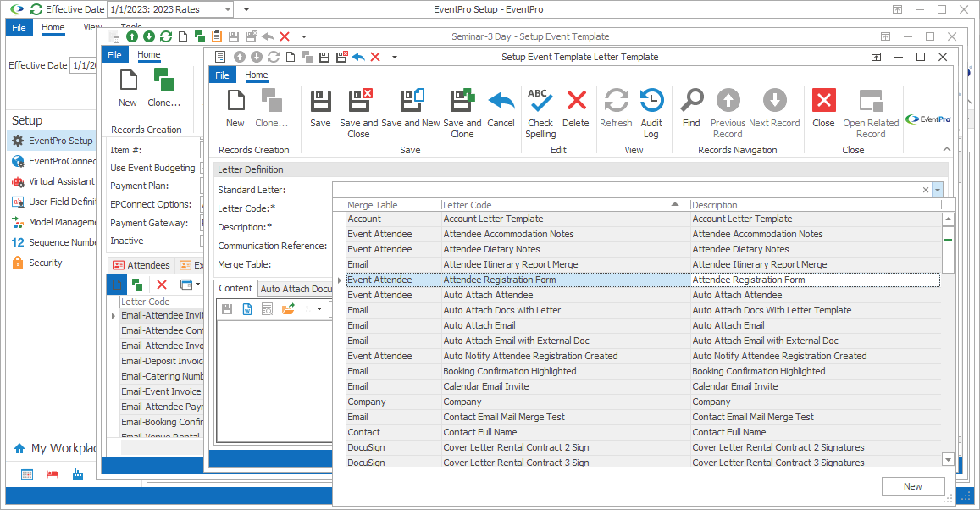The height and width of the screenshot is (510, 980).
Task: Select EventPro Setup in the Setup navigation
Action: point(52,141)
